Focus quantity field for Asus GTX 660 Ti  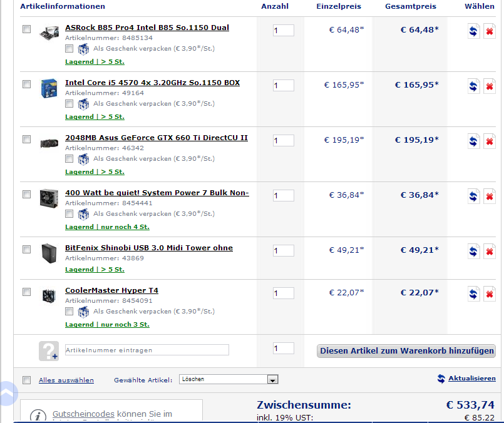pyautogui.click(x=284, y=141)
